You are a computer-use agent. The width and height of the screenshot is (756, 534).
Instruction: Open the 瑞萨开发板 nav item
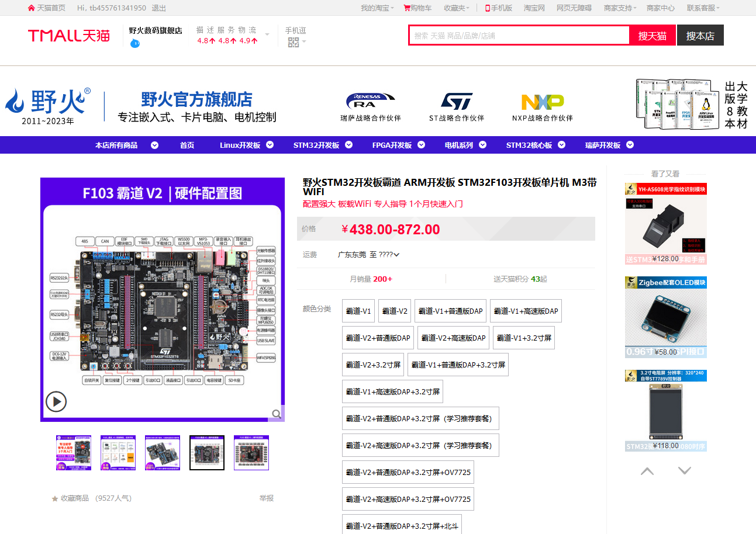pos(603,145)
